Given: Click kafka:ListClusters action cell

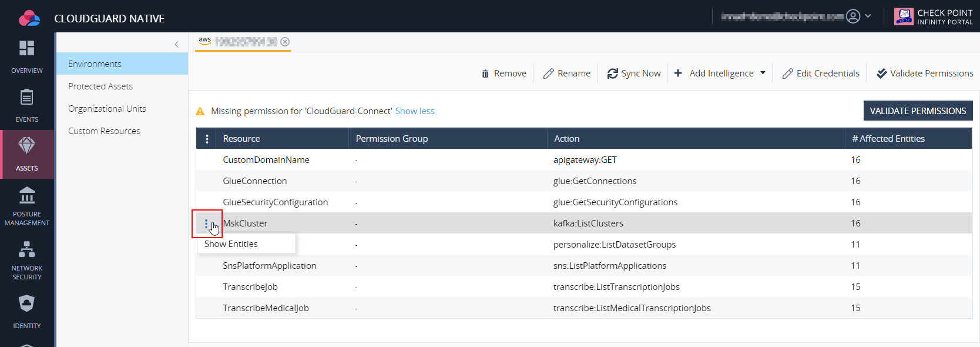Looking at the screenshot, I should coord(588,223).
